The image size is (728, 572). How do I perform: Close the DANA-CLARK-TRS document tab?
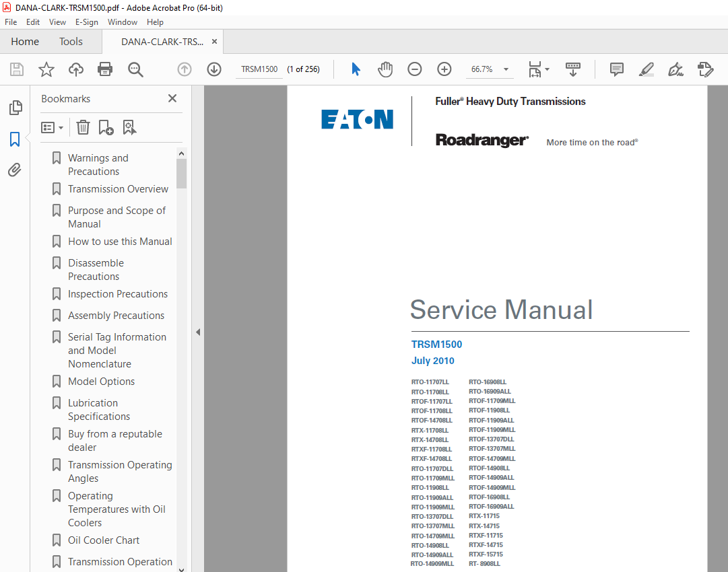(x=215, y=41)
